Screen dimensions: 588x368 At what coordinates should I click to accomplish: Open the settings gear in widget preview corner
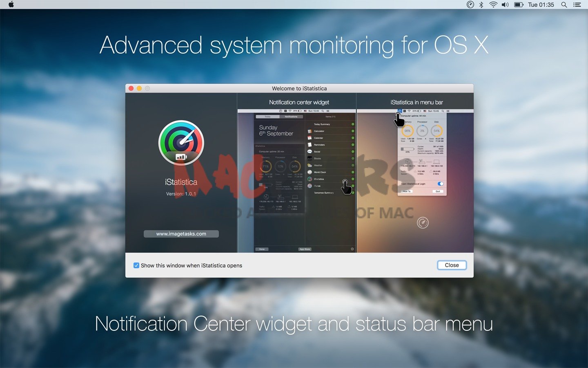(x=352, y=249)
